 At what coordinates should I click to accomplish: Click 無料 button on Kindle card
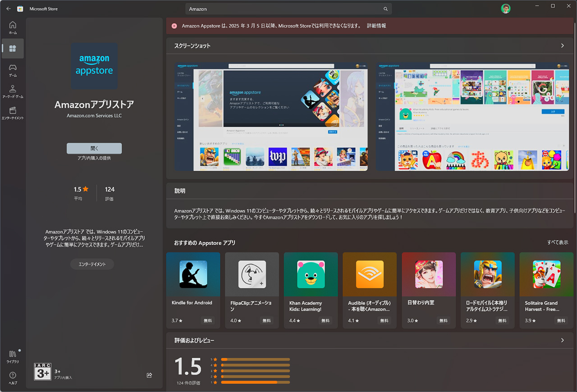click(208, 321)
